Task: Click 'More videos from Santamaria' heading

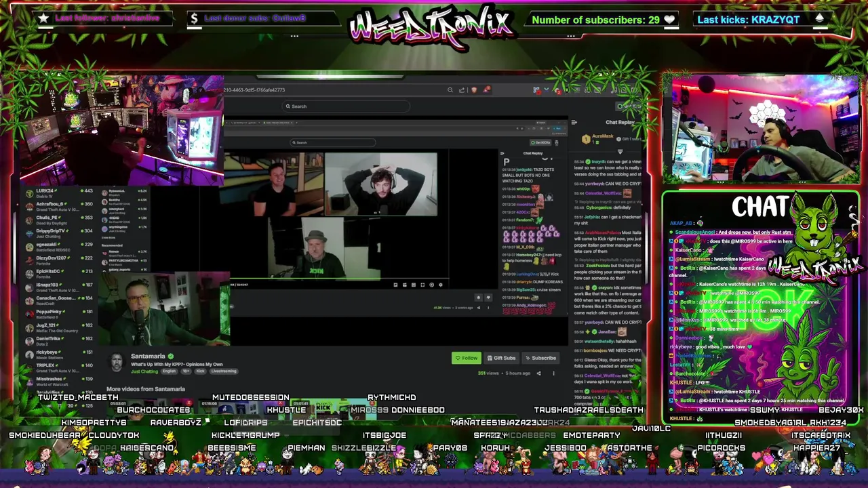Action: pos(146,389)
